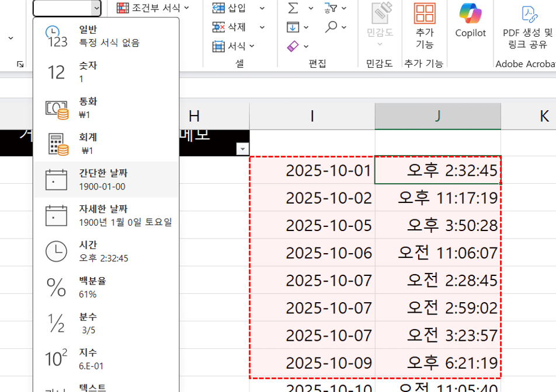Open the table header filter arrow

pos(242,148)
